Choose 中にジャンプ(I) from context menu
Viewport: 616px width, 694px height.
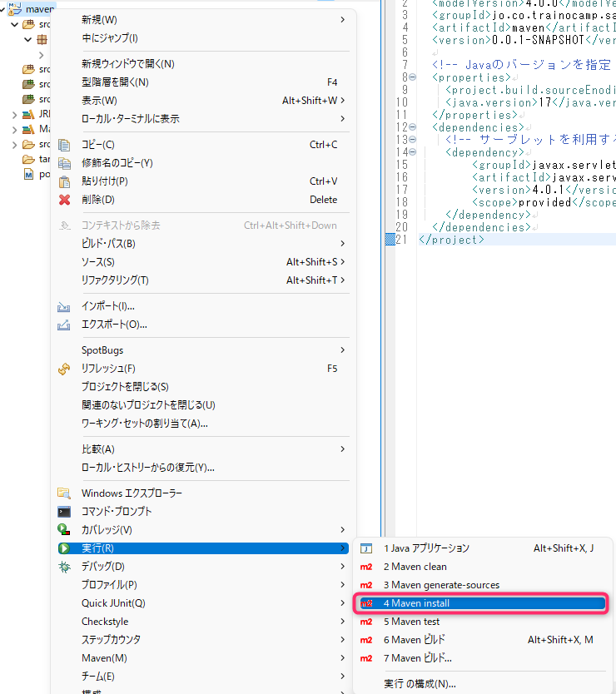pyautogui.click(x=204, y=38)
